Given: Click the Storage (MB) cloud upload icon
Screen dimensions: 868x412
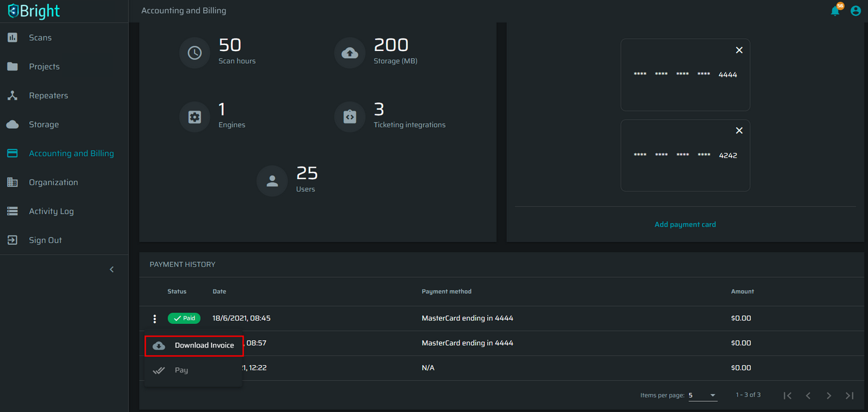Looking at the screenshot, I should click(x=350, y=53).
